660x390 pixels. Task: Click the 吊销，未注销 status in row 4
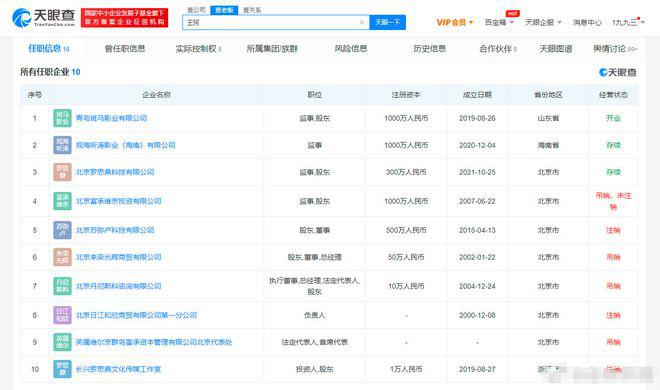coord(613,201)
